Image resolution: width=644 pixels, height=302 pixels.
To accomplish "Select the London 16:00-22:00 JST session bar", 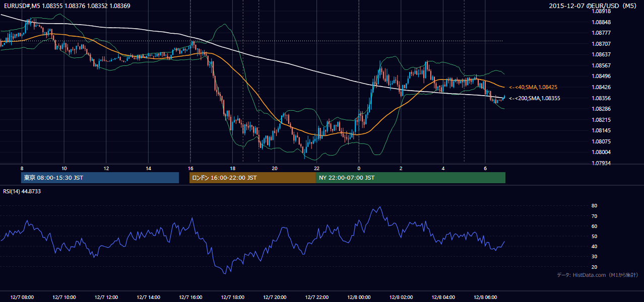I will coord(252,178).
